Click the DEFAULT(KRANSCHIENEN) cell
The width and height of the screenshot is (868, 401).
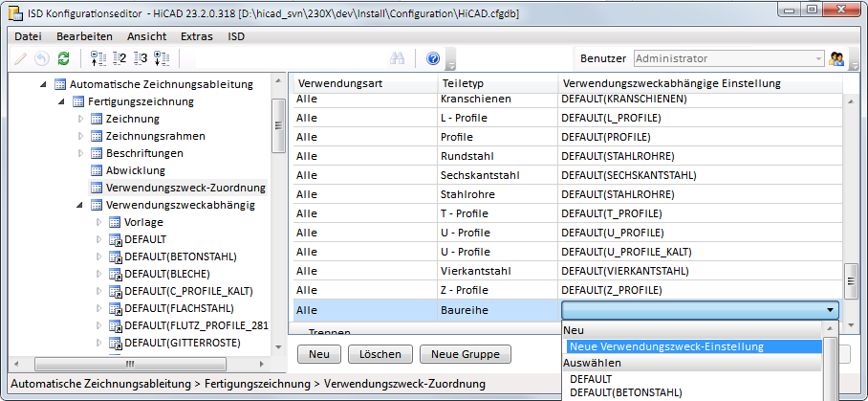701,100
